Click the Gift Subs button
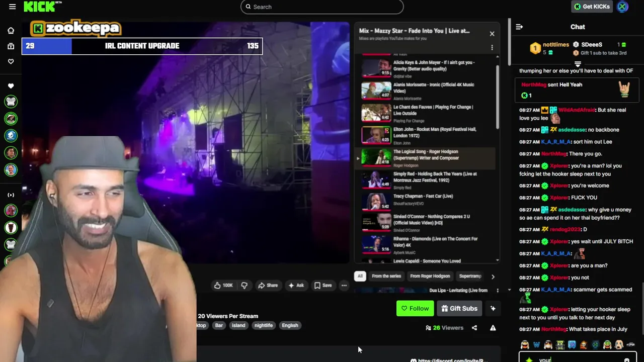Screen dimensions: 644x362 459,308
